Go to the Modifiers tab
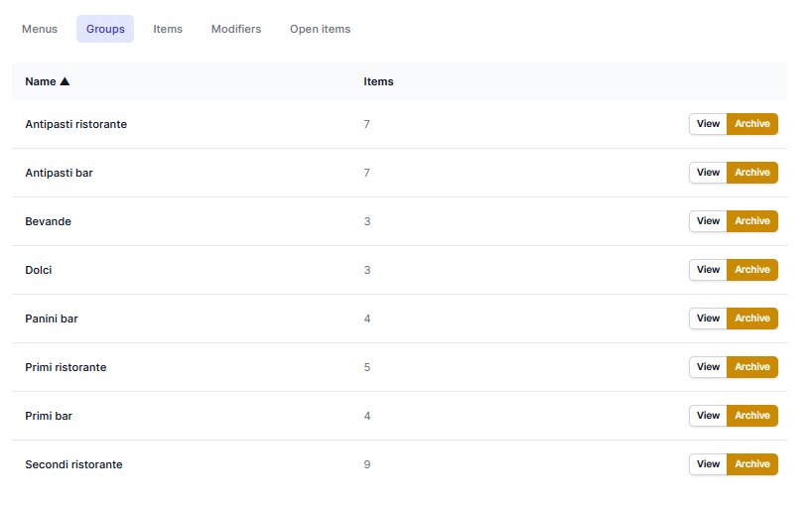Viewport: 812px width, 511px height. (x=236, y=29)
